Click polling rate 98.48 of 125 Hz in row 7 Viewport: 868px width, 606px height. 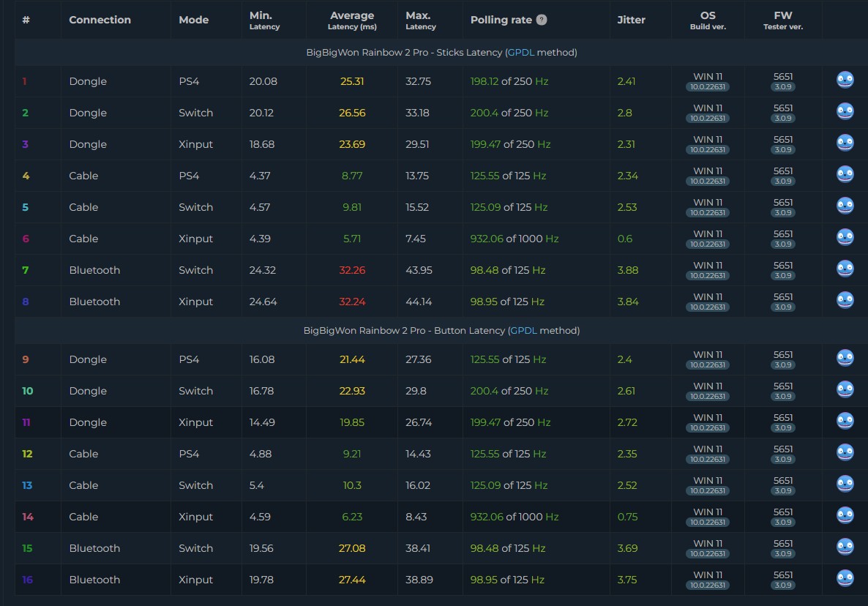pyautogui.click(x=508, y=271)
